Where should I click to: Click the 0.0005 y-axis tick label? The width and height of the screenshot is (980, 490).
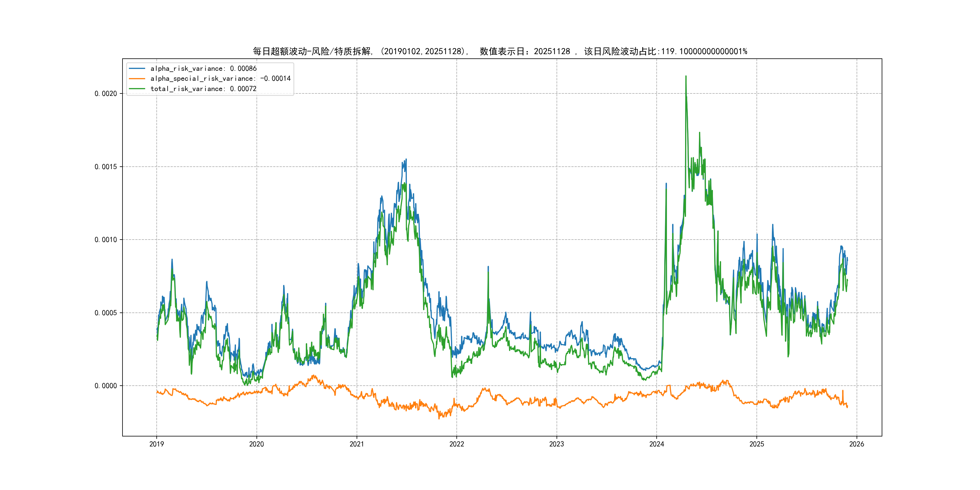click(x=106, y=313)
